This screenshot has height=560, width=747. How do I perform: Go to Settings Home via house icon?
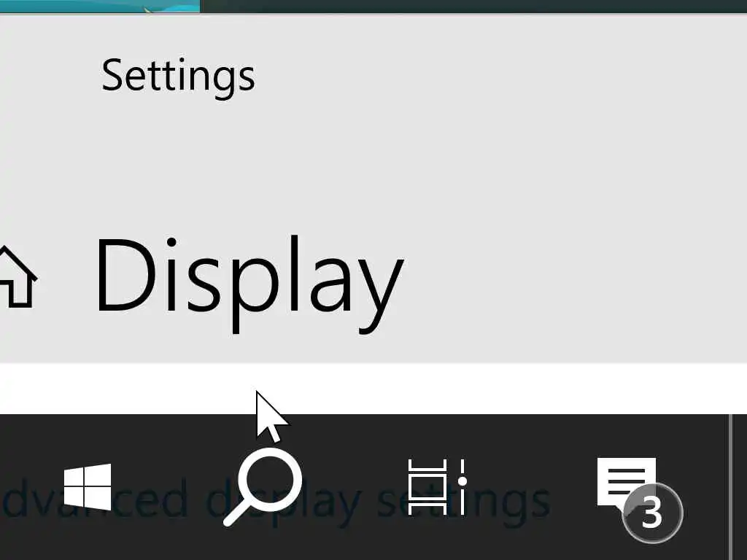pyautogui.click(x=18, y=276)
